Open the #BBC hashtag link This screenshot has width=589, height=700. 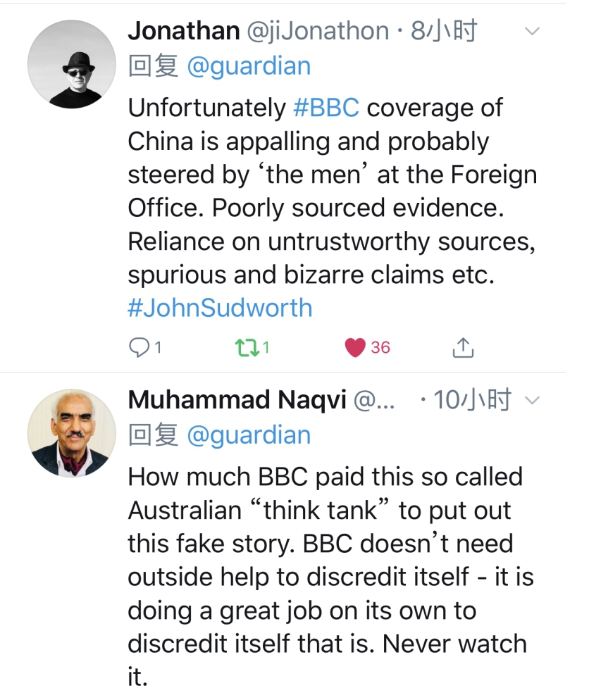pos(325,108)
